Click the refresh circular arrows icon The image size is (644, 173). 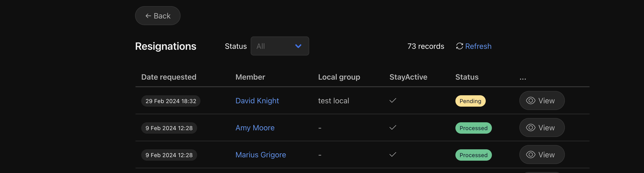tap(459, 46)
